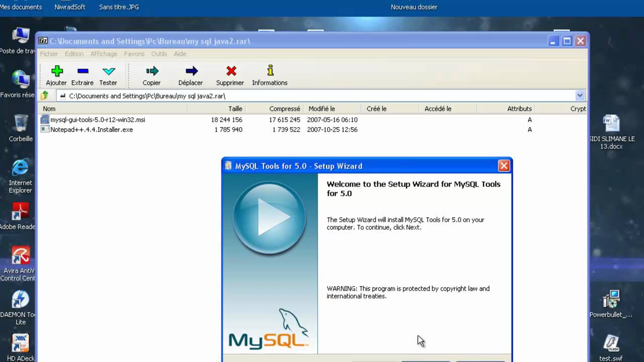Select Notepad++.4.4.Installer.exe file name
This screenshot has height=362, width=644.
pyautogui.click(x=92, y=129)
